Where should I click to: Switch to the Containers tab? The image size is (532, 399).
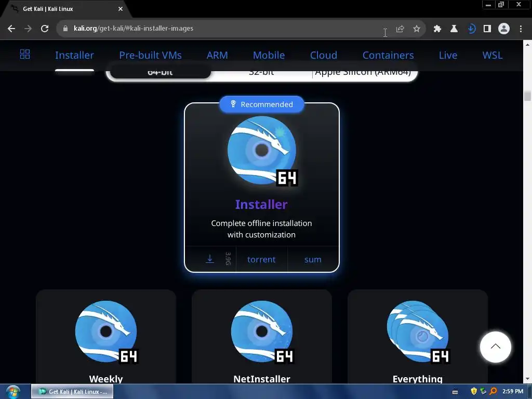pos(388,55)
